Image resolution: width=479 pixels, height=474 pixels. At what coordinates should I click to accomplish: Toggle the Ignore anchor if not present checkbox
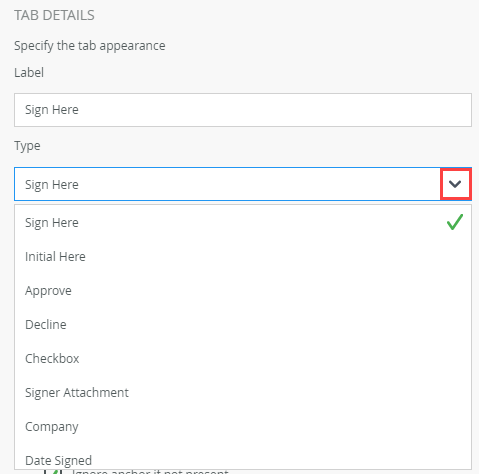pos(53,472)
